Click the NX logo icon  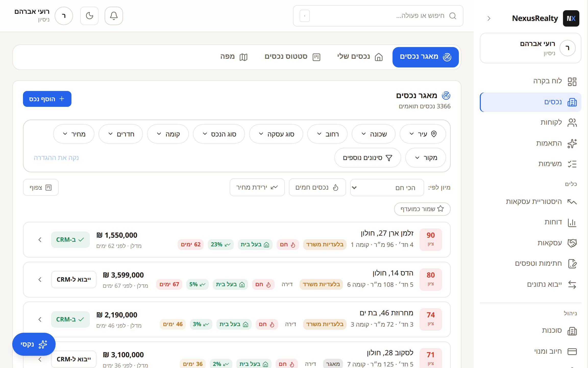571,18
